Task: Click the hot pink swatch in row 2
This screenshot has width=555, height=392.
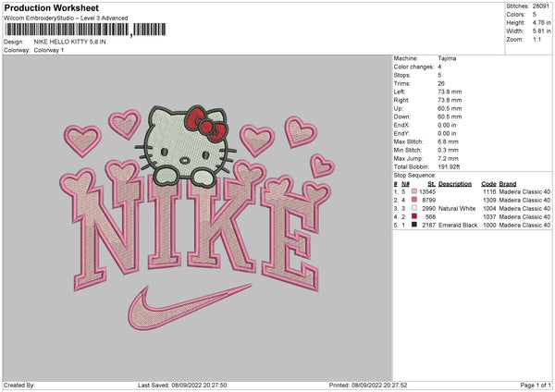Action: (x=414, y=200)
